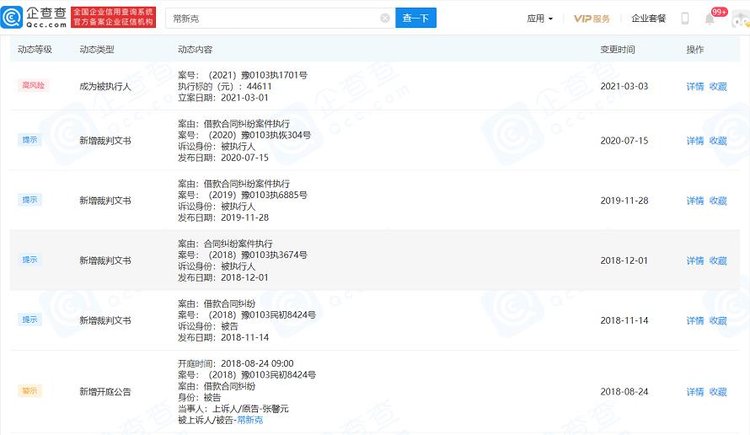Screen dimensions: 750x435
Task: Open 详情 for the 2020-07-15 record
Action: pyautogui.click(x=695, y=141)
